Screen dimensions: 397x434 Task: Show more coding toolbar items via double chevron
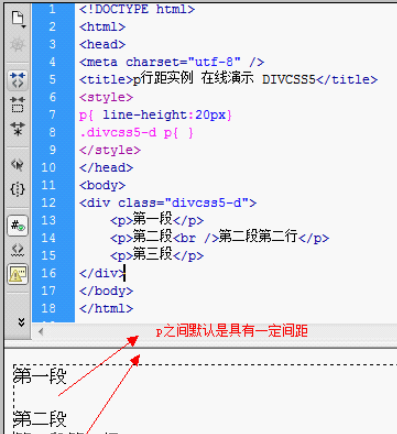pyautogui.click(x=21, y=322)
